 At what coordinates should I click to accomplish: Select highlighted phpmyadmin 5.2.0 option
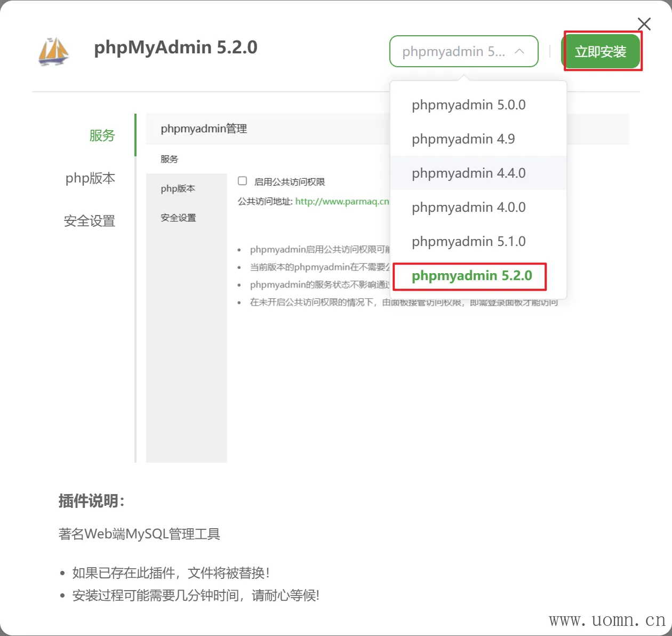tap(471, 275)
